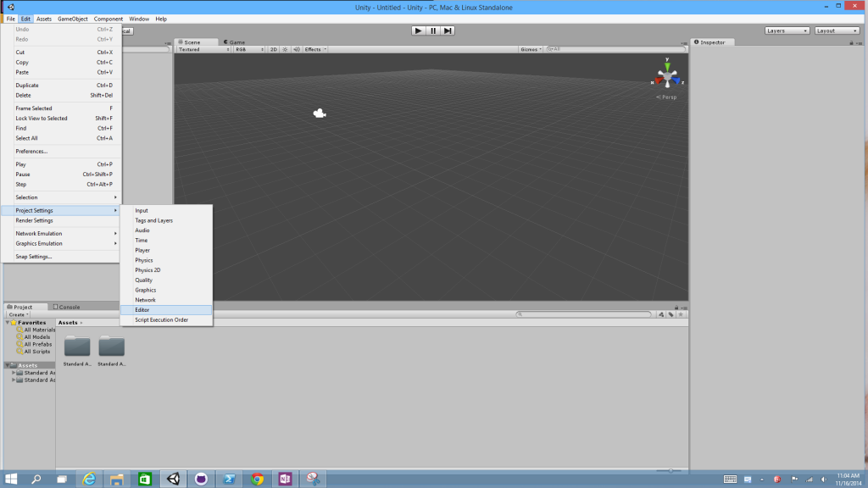Choose Physics 2D settings
The height and width of the screenshot is (488, 868).
[166, 270]
